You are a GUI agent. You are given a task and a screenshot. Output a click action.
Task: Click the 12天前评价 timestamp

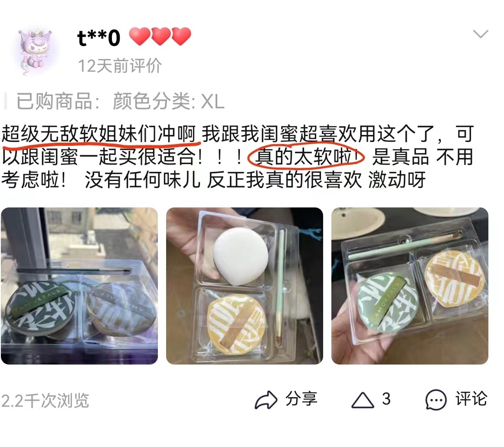(x=120, y=66)
